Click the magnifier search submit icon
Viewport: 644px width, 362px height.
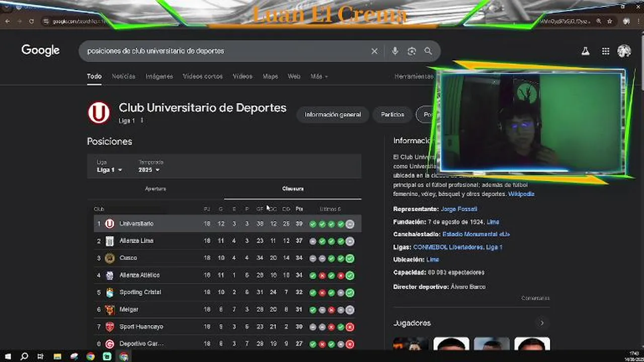[428, 51]
